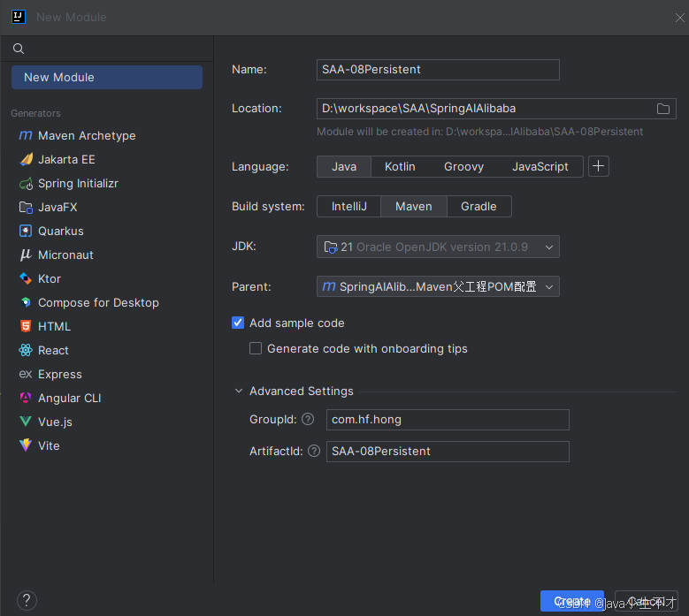Viewport: 689px width, 616px height.
Task: Edit the Name field SAA-08Persistent
Action: 438,70
